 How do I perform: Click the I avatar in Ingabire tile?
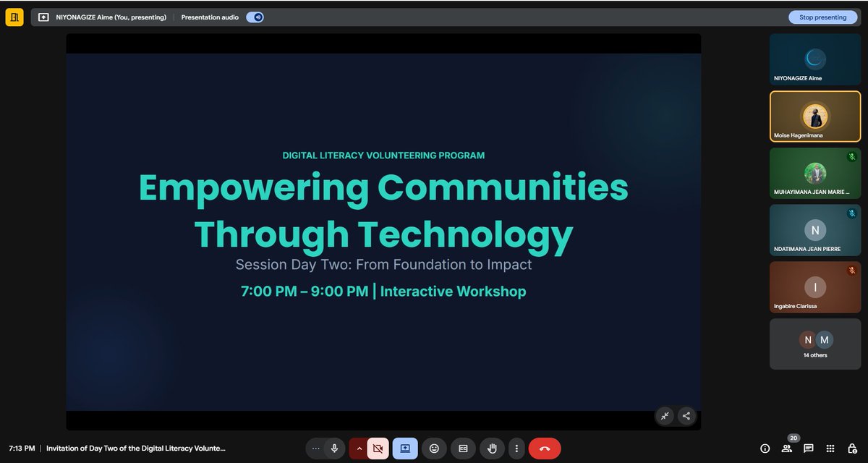coord(815,287)
